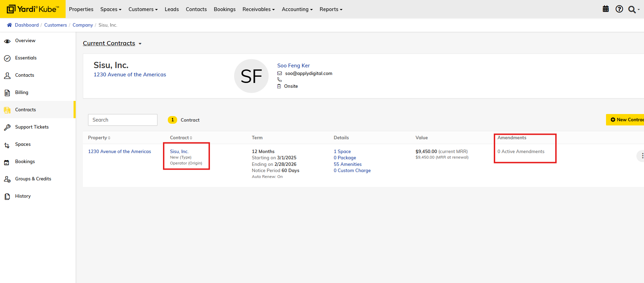Image resolution: width=644 pixels, height=283 pixels.
Task: Open the Spaces dropdown menu
Action: tap(111, 9)
